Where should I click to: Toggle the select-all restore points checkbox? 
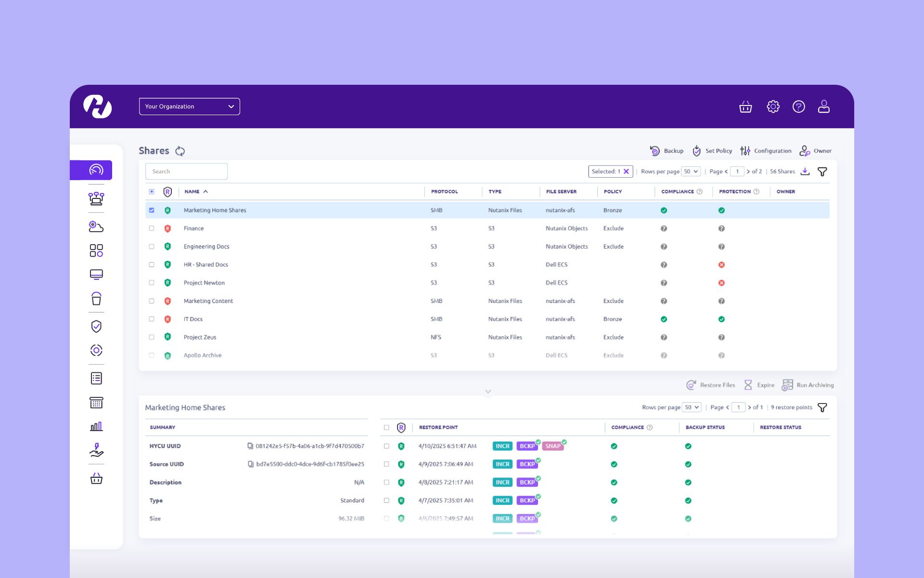coord(386,427)
